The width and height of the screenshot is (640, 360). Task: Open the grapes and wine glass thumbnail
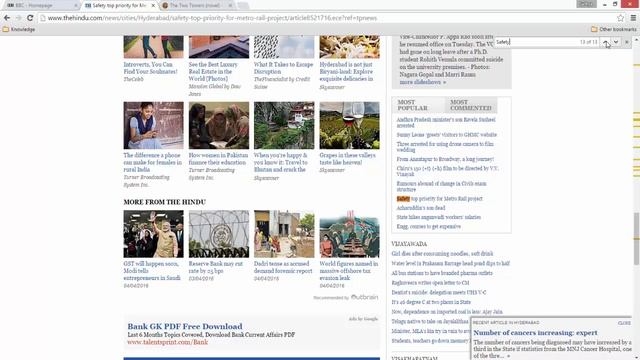tap(349, 125)
